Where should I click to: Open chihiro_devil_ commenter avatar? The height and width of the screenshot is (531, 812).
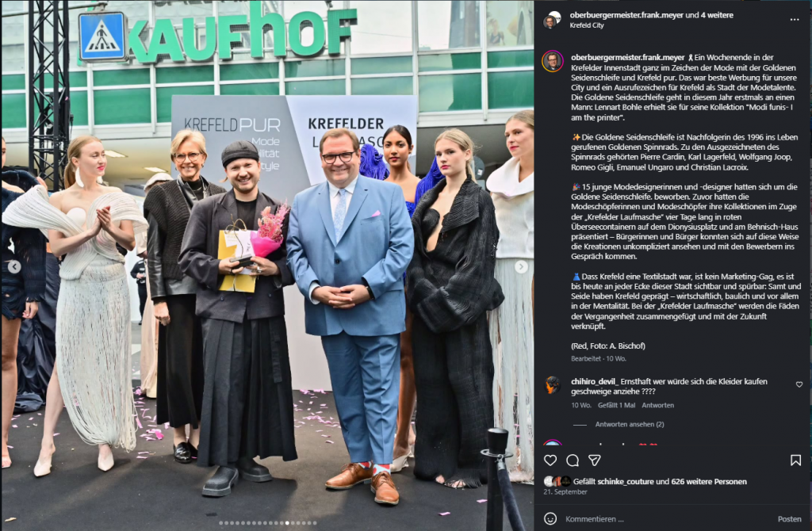(x=553, y=385)
